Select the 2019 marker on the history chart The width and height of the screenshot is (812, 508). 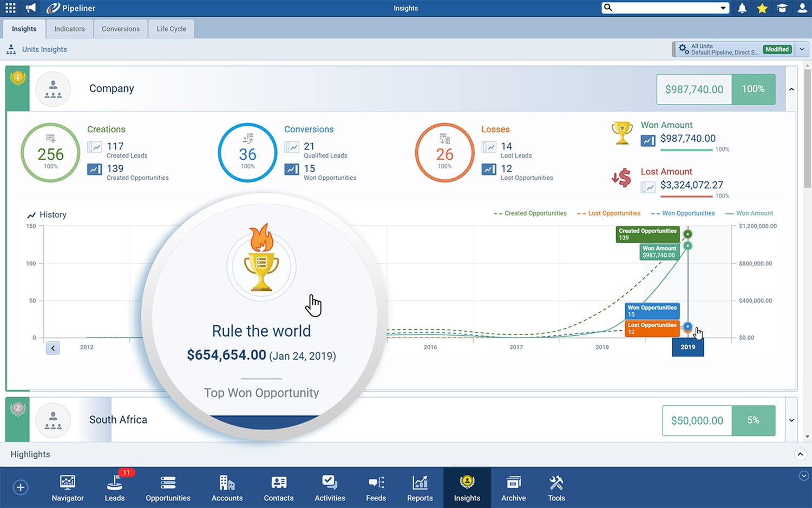click(x=687, y=347)
